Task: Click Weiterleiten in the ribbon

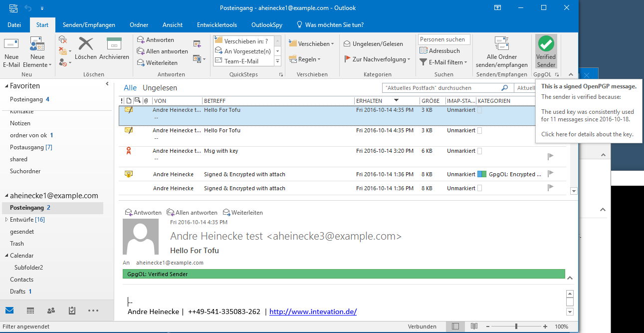Action: pos(157,63)
